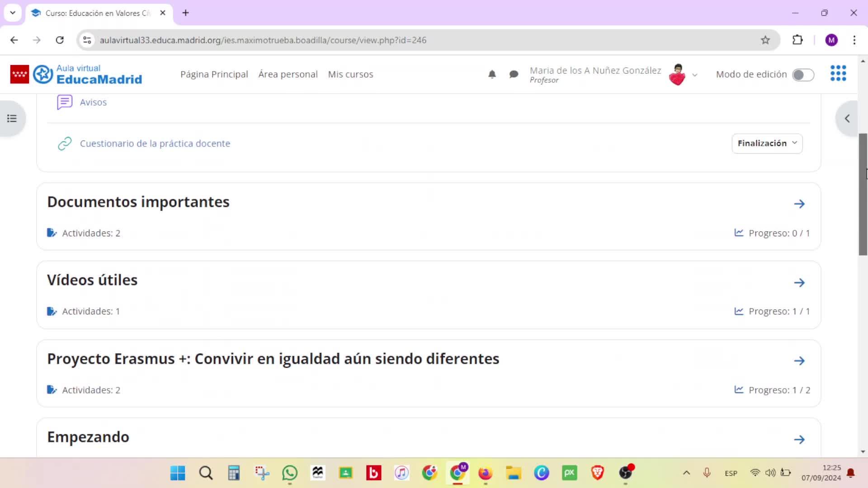Open the Avisos forum link
The width and height of the screenshot is (868, 488).
pyautogui.click(x=93, y=102)
